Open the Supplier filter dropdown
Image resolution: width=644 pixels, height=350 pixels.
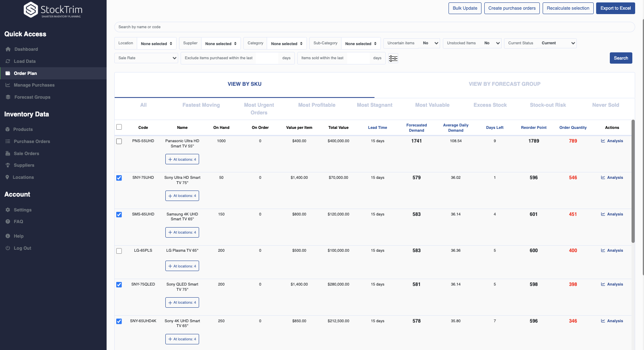pos(221,43)
